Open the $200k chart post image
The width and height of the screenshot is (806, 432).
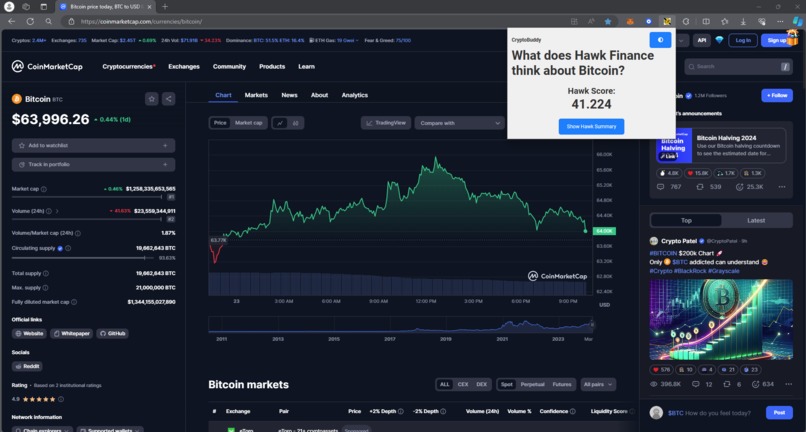click(x=721, y=319)
